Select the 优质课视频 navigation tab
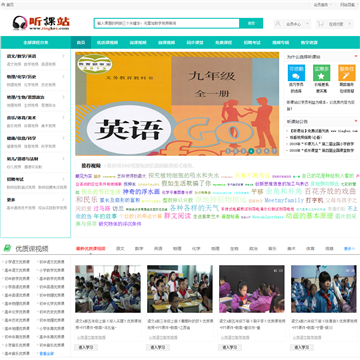 pos(107,43)
